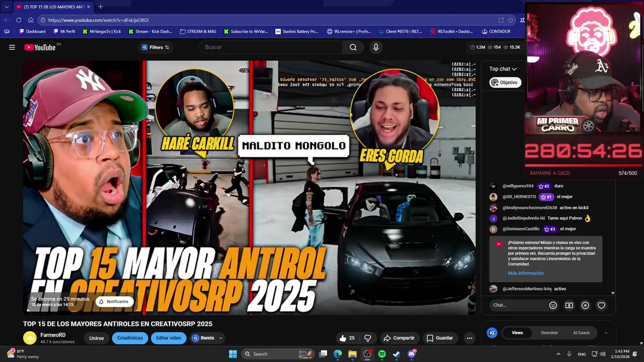
Task: Open the three-dot more actions menu
Action: pos(469,338)
